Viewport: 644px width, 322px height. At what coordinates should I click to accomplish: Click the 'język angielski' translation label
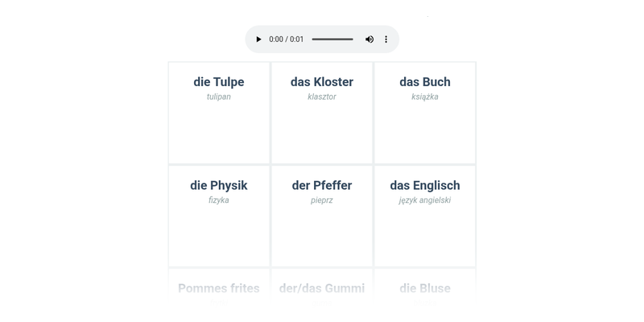tap(425, 200)
